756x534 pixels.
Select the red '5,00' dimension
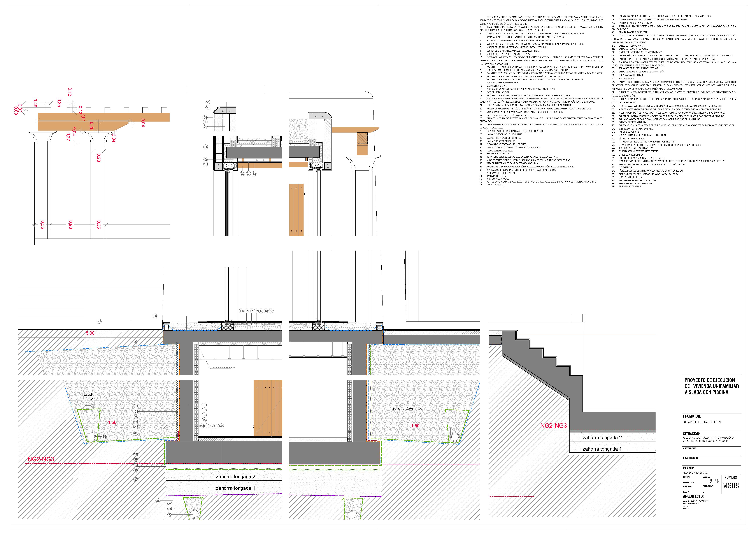click(90, 333)
